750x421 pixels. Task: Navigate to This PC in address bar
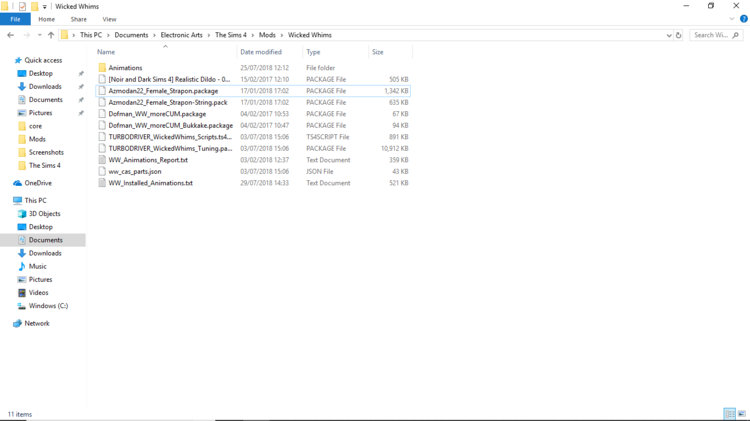[x=91, y=35]
